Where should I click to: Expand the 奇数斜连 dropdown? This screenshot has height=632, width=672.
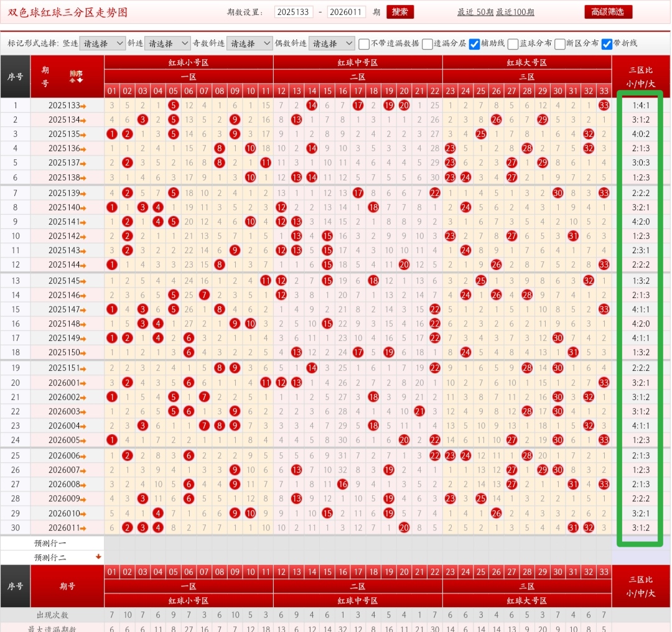click(x=250, y=44)
